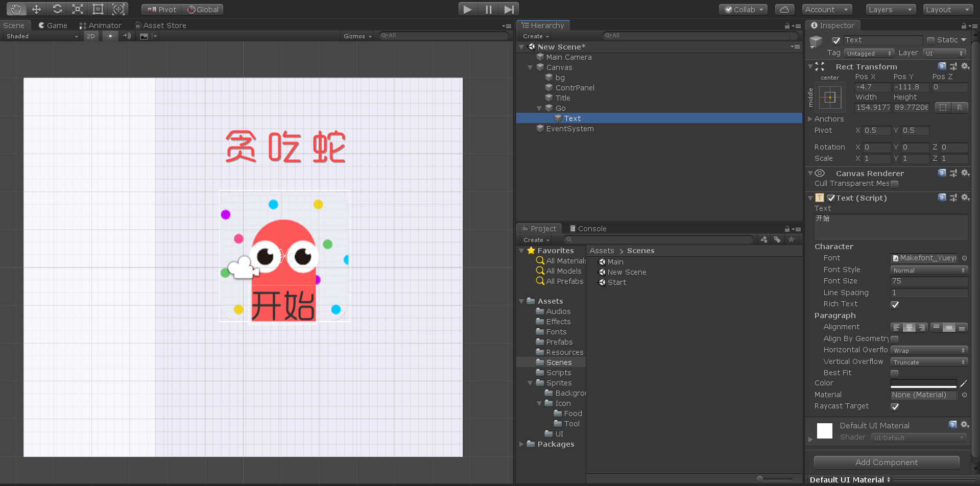Image resolution: width=980 pixels, height=486 pixels.
Task: Open the Account dropdown
Action: pos(827,9)
